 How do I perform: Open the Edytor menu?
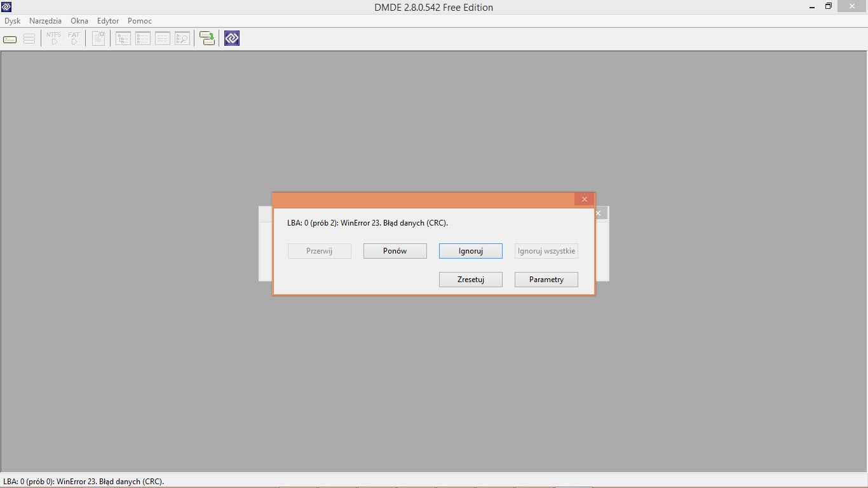108,21
